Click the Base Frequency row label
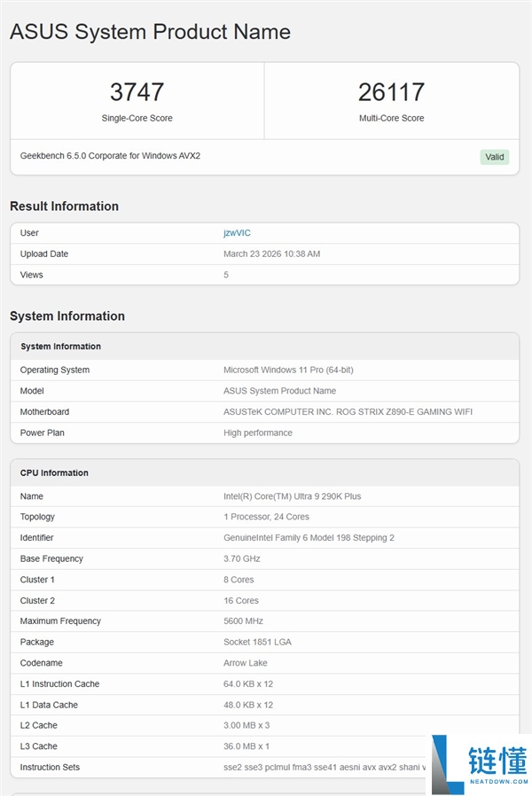532x796 pixels. 51,559
